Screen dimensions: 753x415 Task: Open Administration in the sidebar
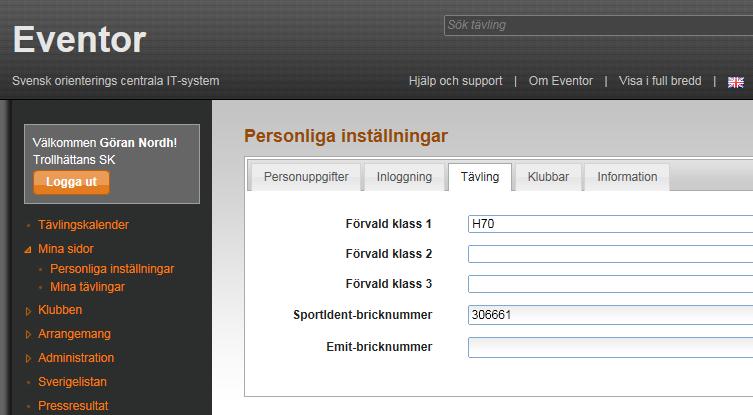(x=76, y=358)
